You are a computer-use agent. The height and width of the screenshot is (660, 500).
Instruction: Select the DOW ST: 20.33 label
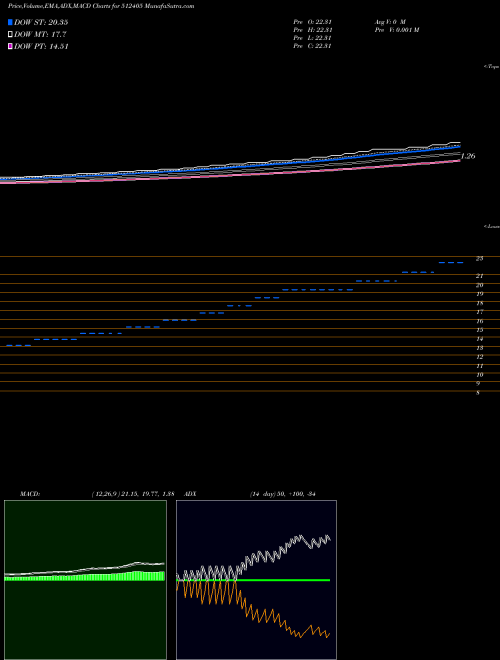coord(41,22)
